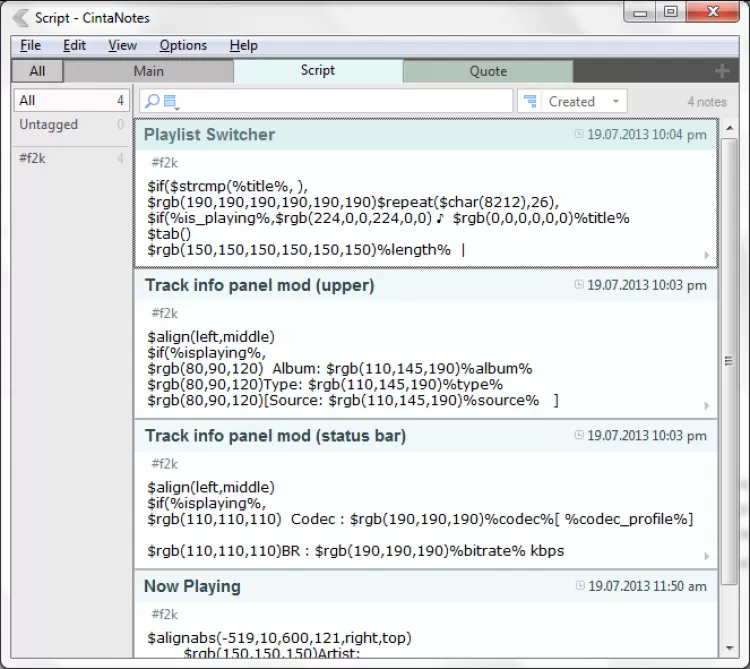This screenshot has width=750, height=669.
Task: Select Track info panel mod (upper) title
Action: coord(260,285)
